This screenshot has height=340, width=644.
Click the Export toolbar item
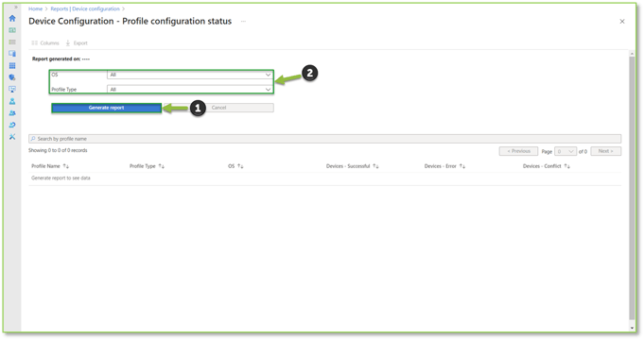(x=77, y=43)
